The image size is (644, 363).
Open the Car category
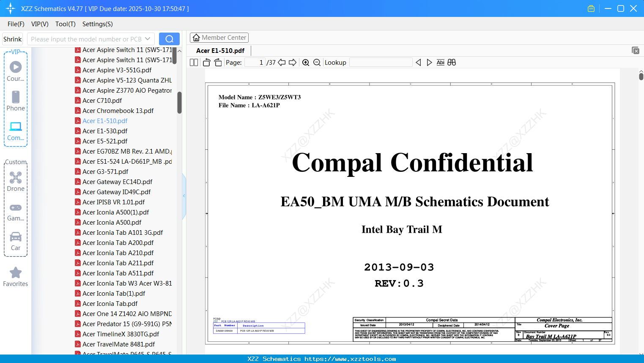[16, 241]
